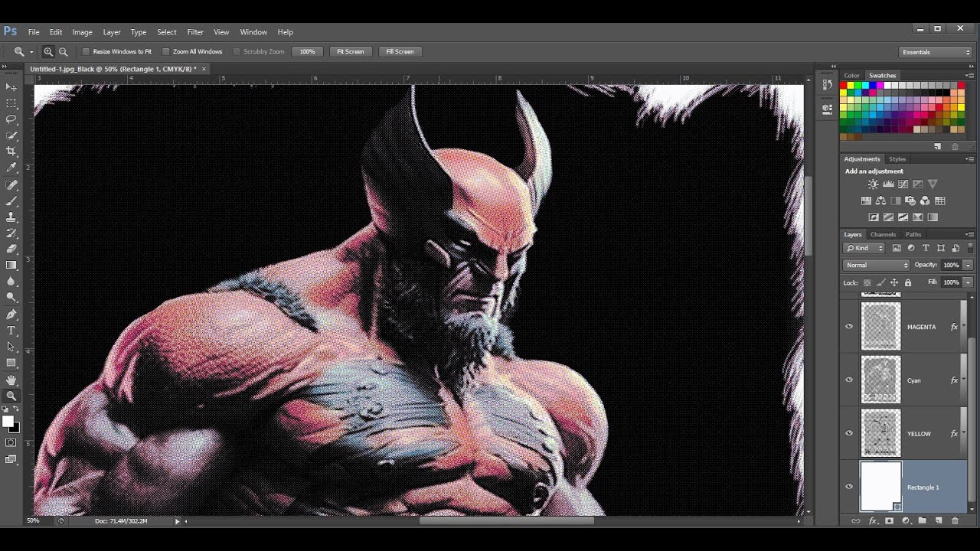This screenshot has width=980, height=551.
Task: Select the Gradient tool
Action: coord(11,265)
